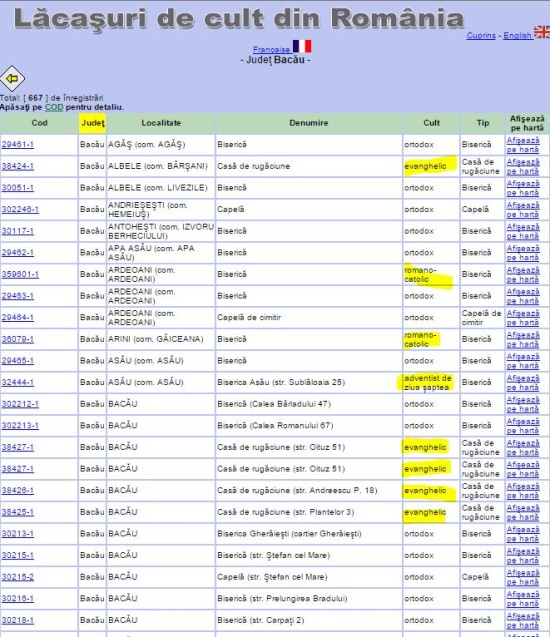Show ARINI church on map link
Image resolution: width=550 pixels, height=637 pixels.
tap(523, 340)
